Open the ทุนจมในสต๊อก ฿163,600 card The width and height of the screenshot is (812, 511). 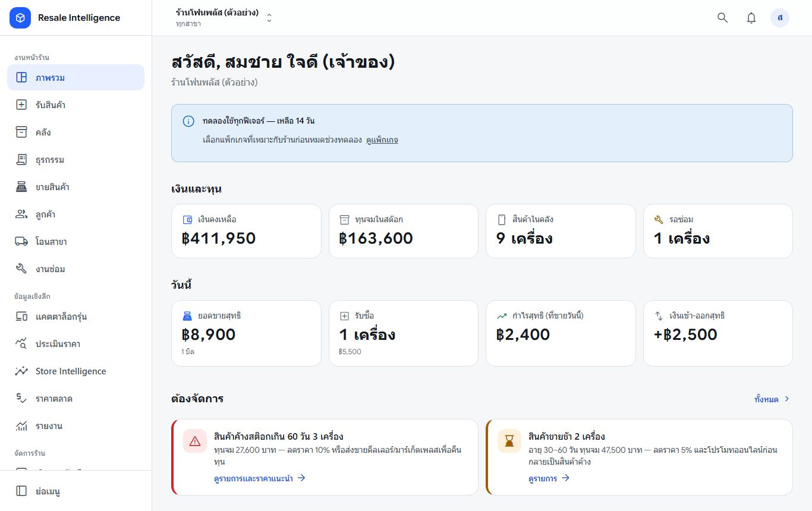coord(404,231)
